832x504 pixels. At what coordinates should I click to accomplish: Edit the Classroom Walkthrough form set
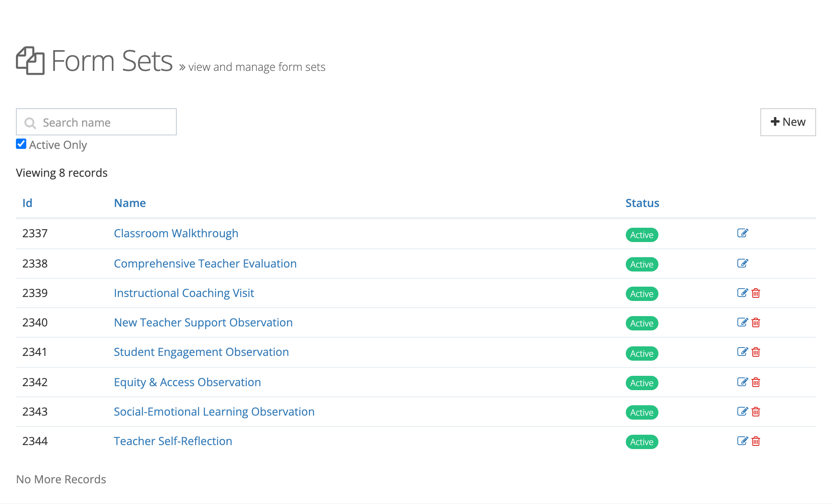pos(742,233)
